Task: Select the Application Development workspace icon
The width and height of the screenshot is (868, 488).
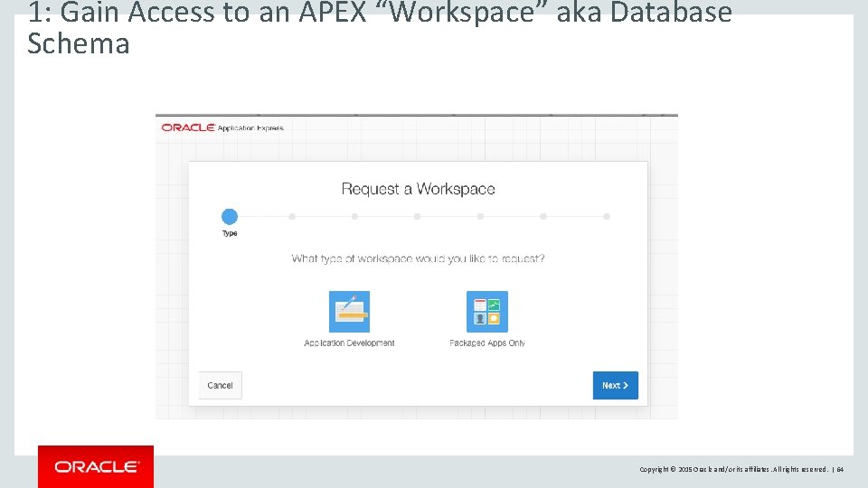Action: [349, 312]
